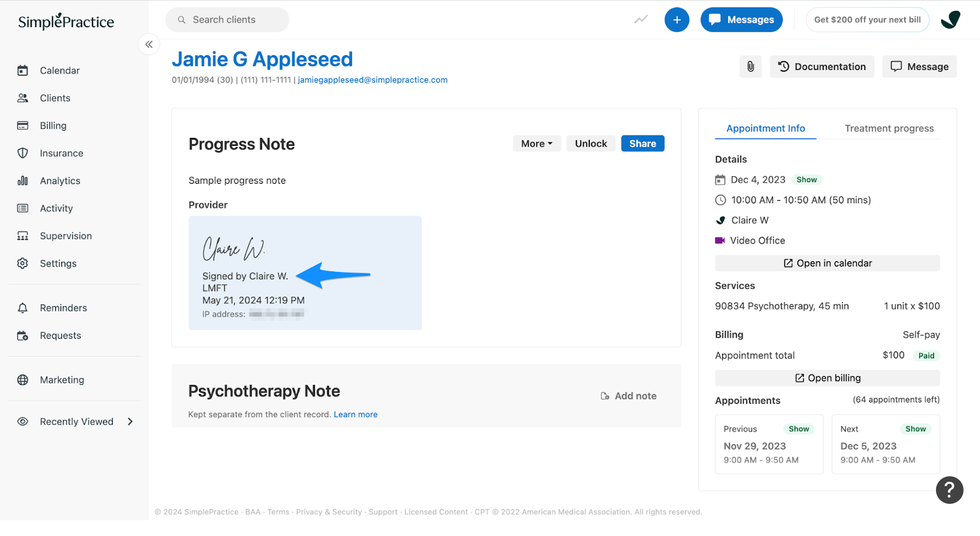Click the Video Office location
980x536 pixels.
757,241
